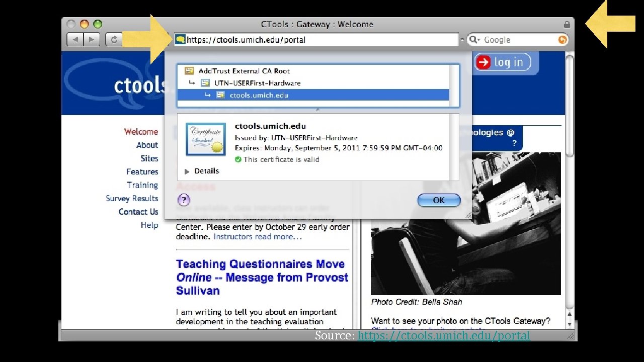Click the OK button in the certificate dialog
The image size is (644, 362).
click(x=439, y=200)
